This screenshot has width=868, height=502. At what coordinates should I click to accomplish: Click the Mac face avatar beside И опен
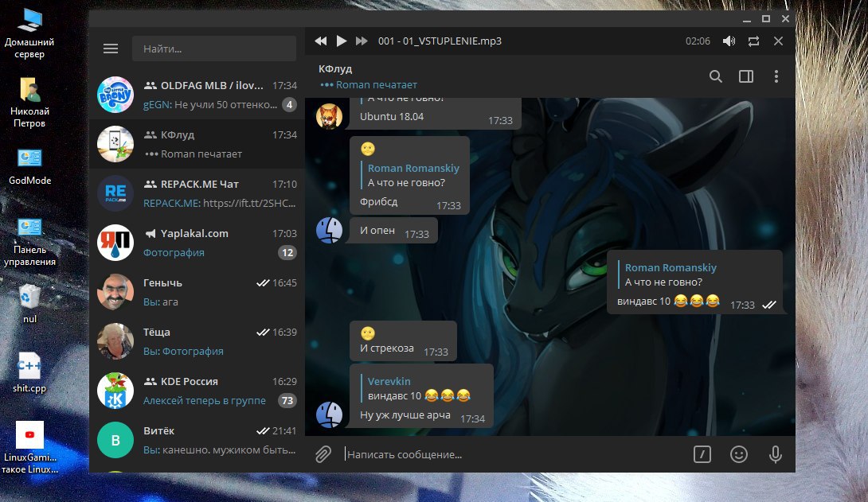click(x=329, y=230)
